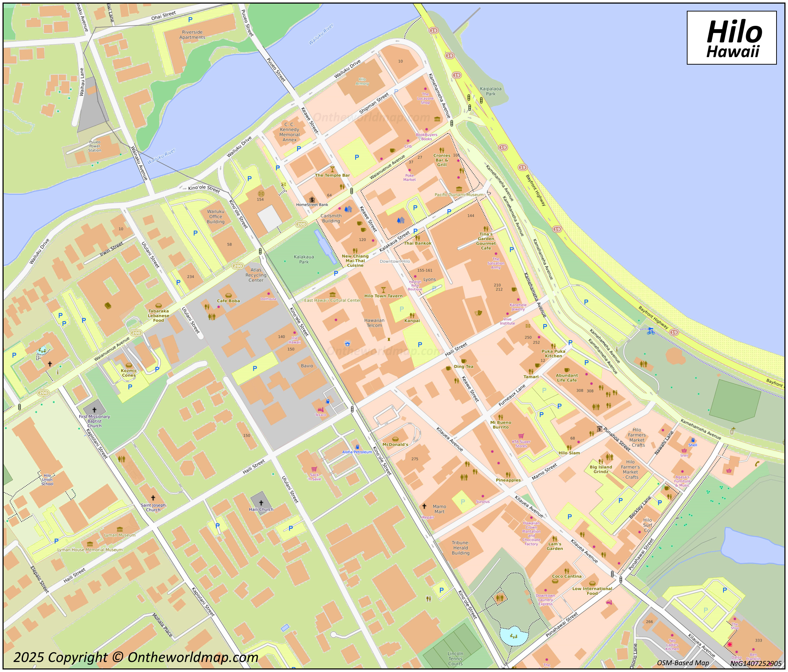
Task: Click the Pacific Tsunami Museum icon
Action: 459,189
